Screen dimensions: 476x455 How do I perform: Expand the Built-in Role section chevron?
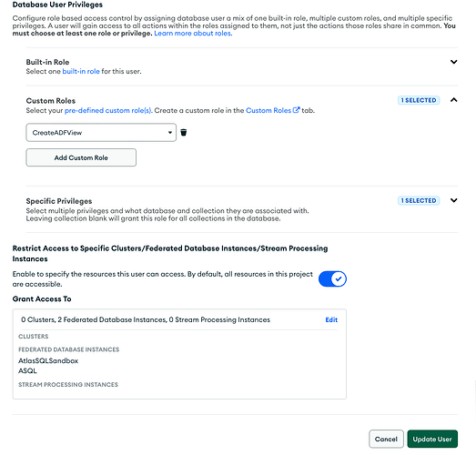tap(453, 62)
